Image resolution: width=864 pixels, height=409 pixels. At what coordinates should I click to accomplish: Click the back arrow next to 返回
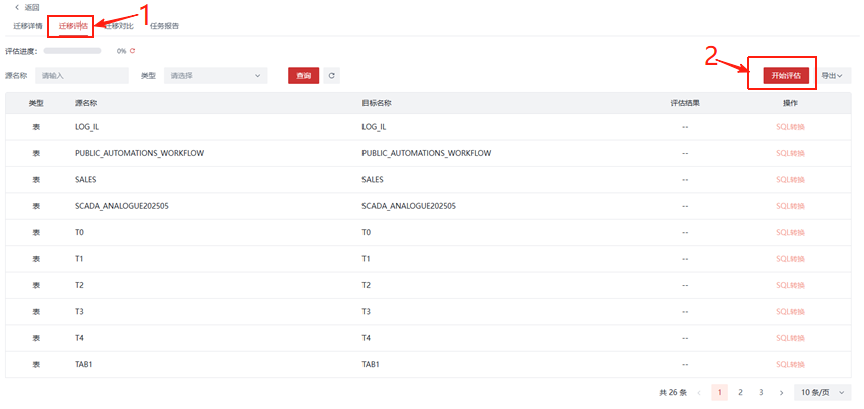point(16,7)
